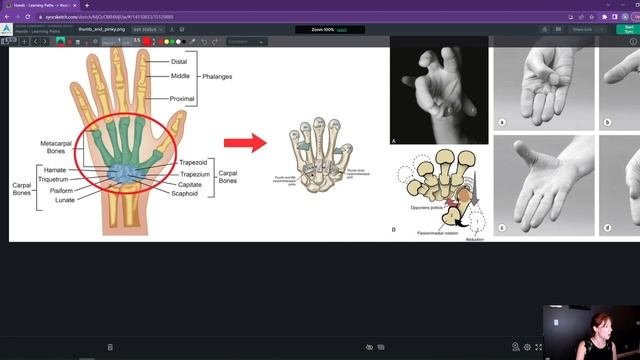The image size is (640, 360).
Task: Open a new browser tab
Action: coord(87,5)
